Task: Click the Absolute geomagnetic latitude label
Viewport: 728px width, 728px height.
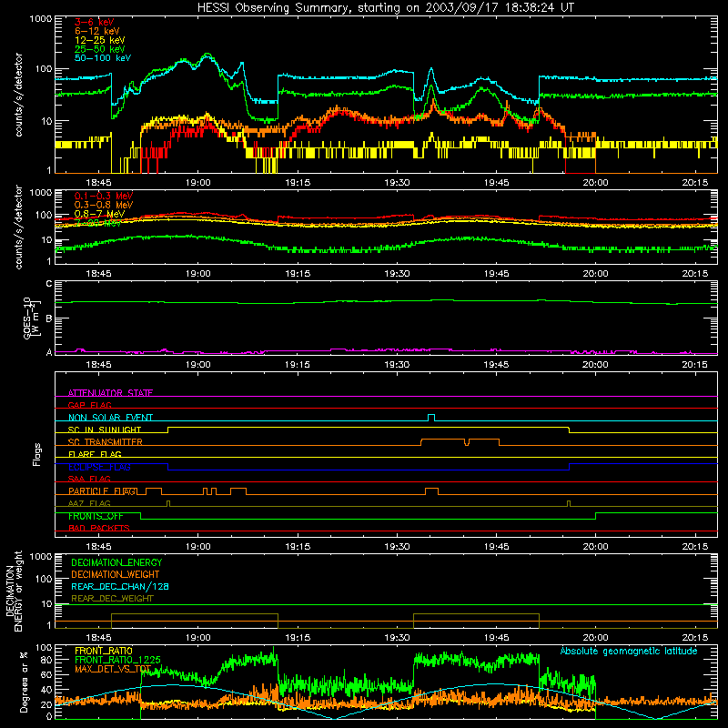Action: pyautogui.click(x=629, y=651)
